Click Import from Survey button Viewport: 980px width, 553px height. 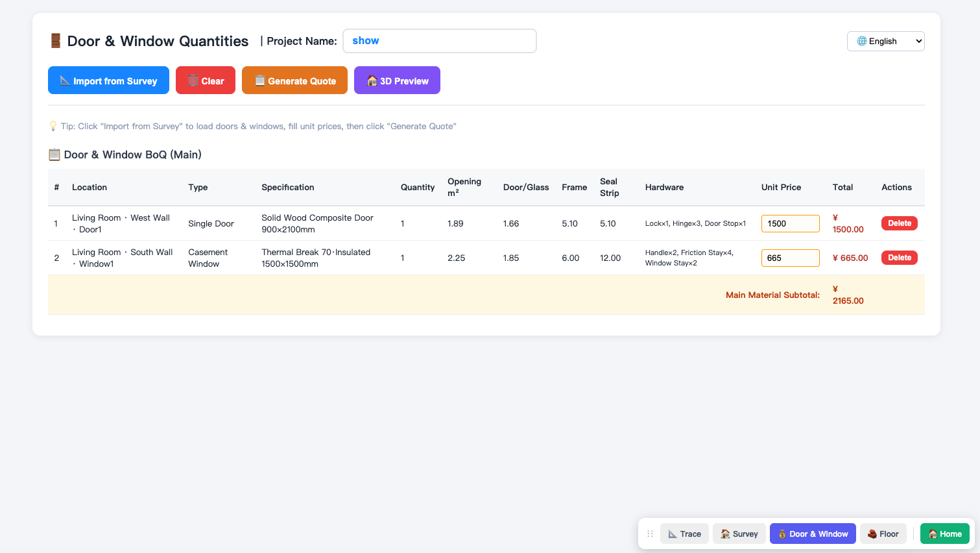(108, 80)
